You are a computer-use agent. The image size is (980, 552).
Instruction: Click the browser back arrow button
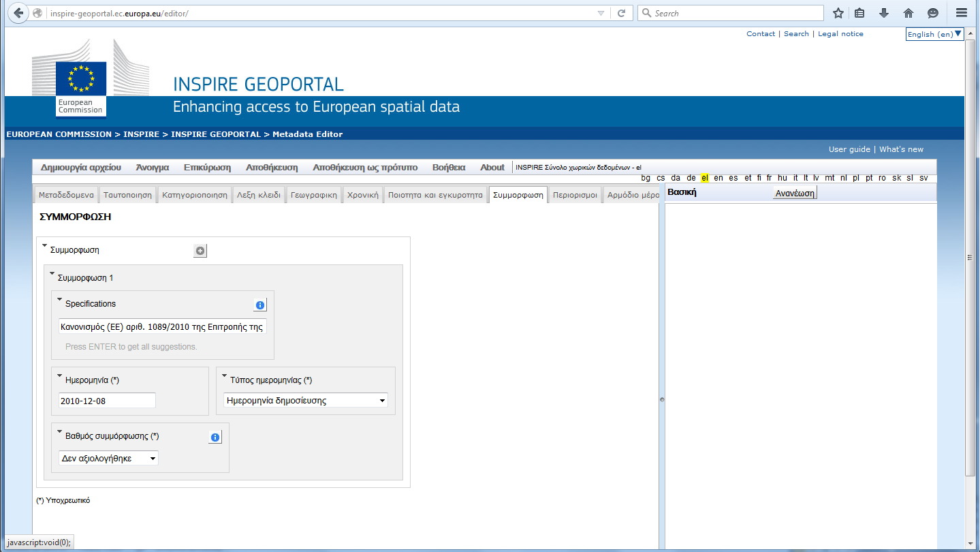tap(18, 13)
